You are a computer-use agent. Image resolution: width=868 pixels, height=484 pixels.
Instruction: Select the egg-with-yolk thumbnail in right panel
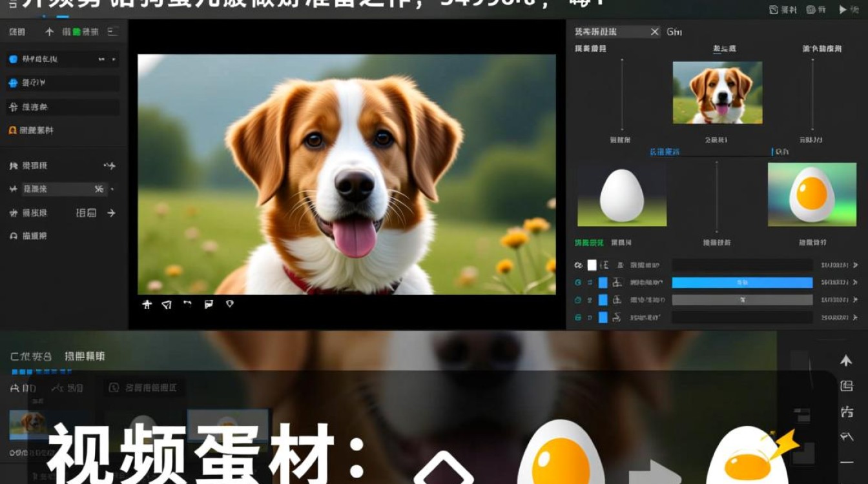pyautogui.click(x=812, y=194)
